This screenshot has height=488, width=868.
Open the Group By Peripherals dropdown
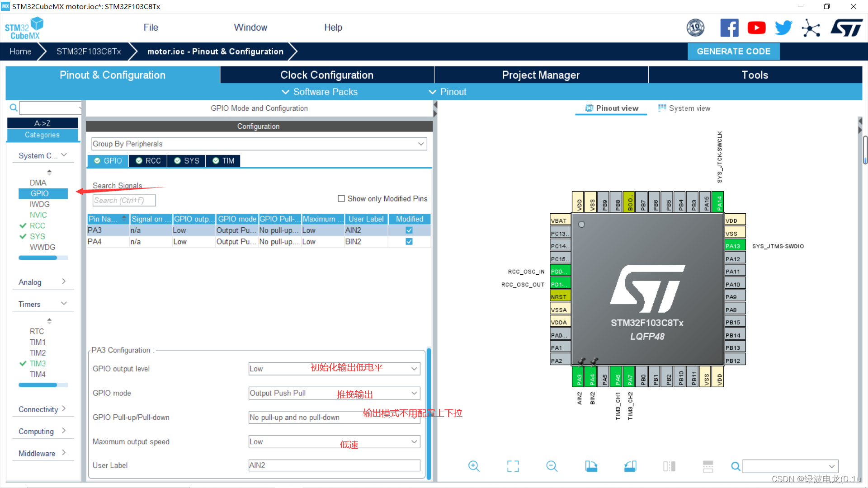[x=259, y=144]
